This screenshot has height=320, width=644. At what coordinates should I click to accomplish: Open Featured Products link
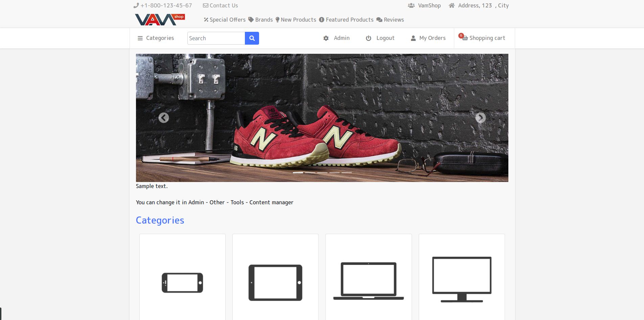346,20
